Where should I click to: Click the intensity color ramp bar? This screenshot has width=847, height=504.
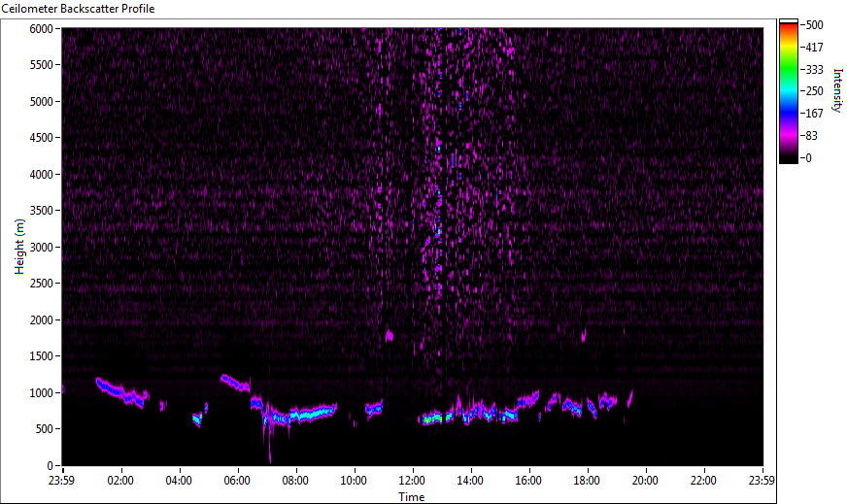click(x=788, y=91)
